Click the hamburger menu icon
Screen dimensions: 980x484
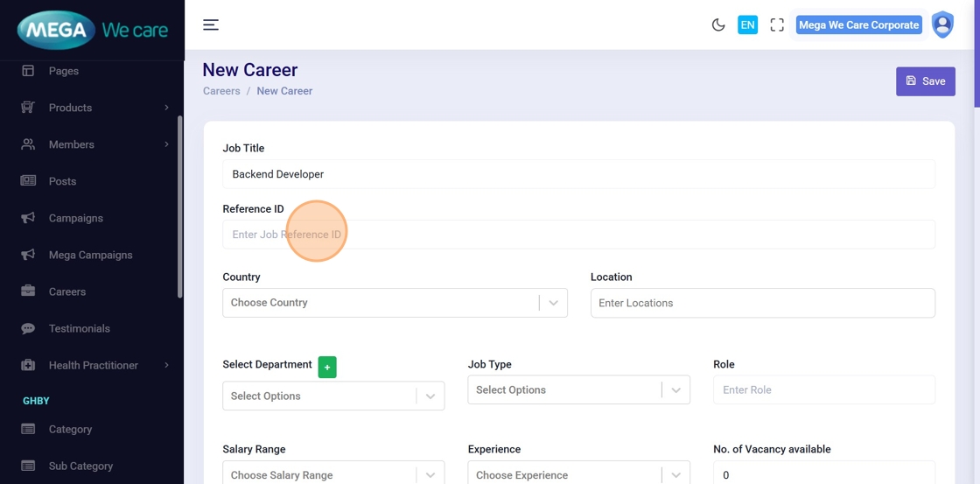pos(211,25)
